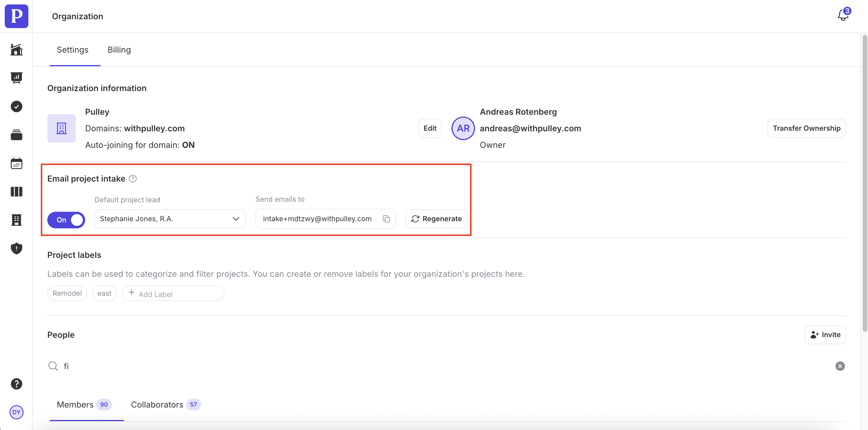Turn off Email project intake toggle
This screenshot has width=868, height=430.
[66, 220]
